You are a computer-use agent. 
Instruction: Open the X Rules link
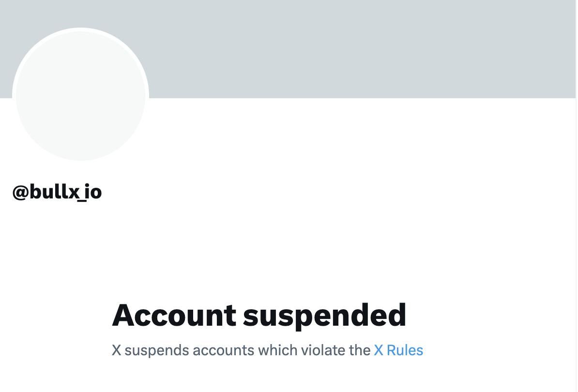pos(398,350)
